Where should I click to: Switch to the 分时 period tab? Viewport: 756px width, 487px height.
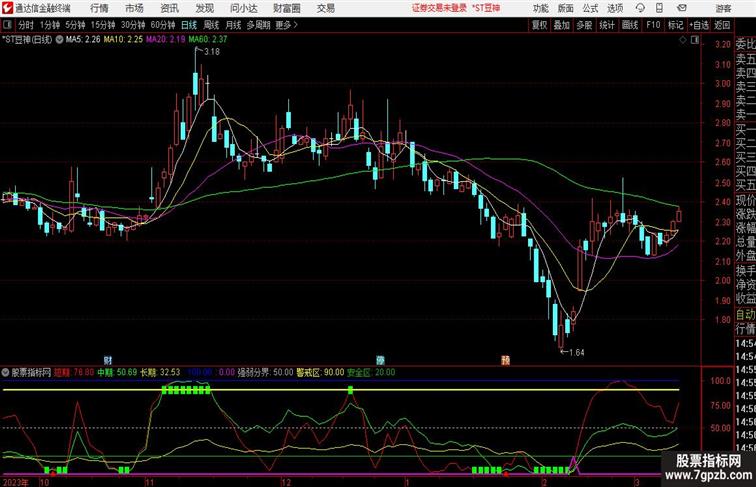tap(26, 25)
